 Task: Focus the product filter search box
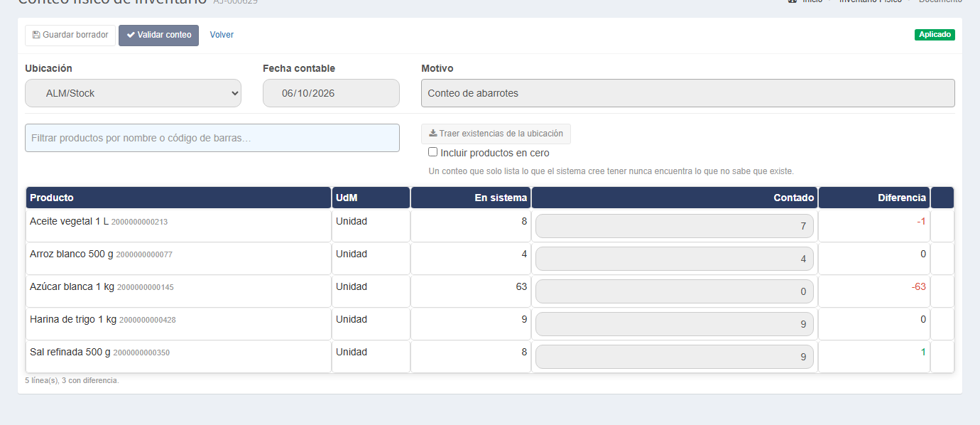[212, 138]
